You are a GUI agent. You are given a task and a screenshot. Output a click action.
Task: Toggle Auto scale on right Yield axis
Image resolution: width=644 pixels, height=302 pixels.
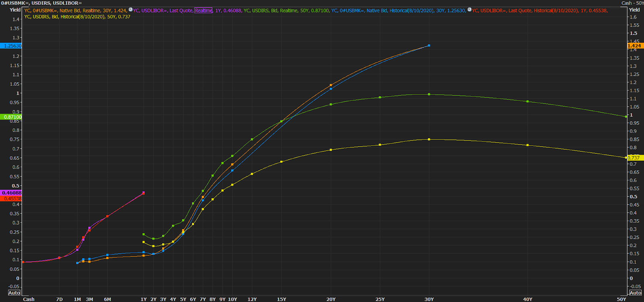635,293
